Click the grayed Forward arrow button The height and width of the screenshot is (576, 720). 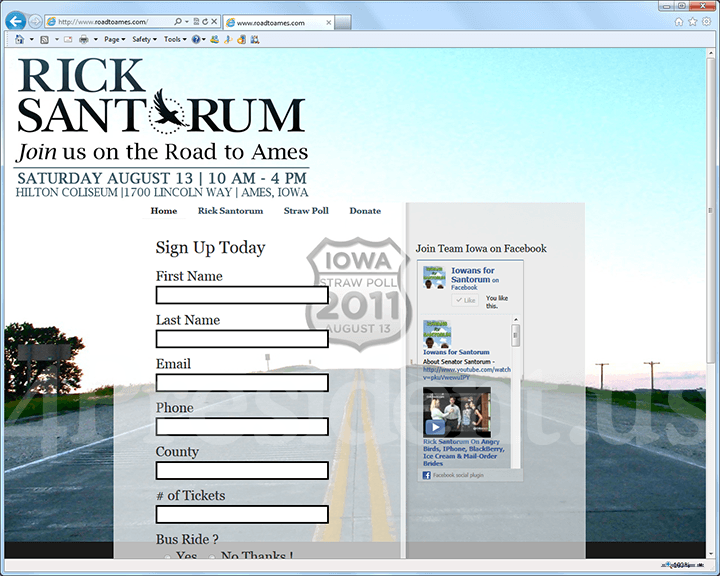tap(35, 21)
